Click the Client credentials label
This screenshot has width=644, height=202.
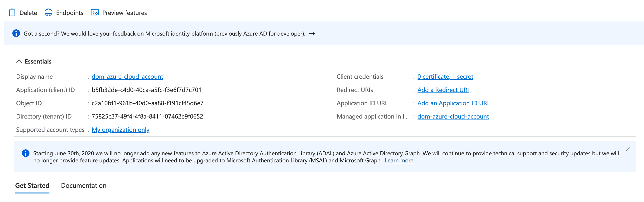point(360,77)
